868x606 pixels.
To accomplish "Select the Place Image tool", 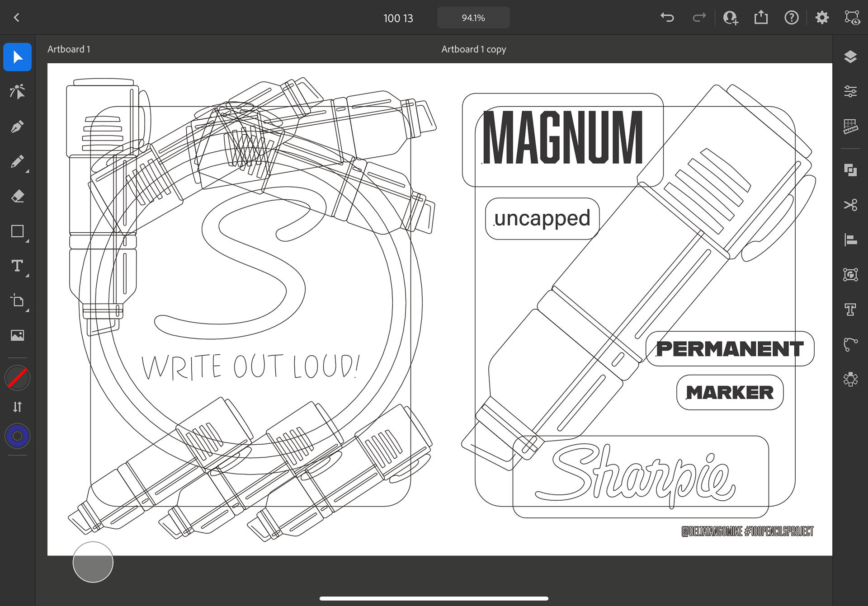I will click(x=18, y=335).
